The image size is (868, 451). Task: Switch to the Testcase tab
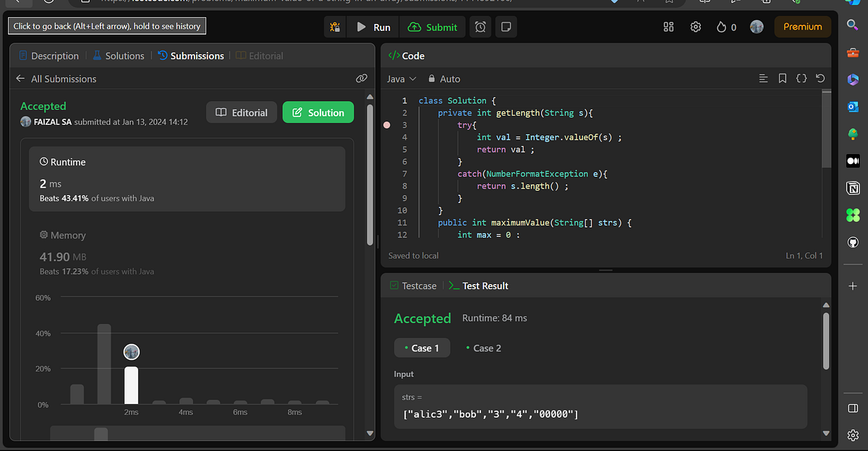(413, 285)
